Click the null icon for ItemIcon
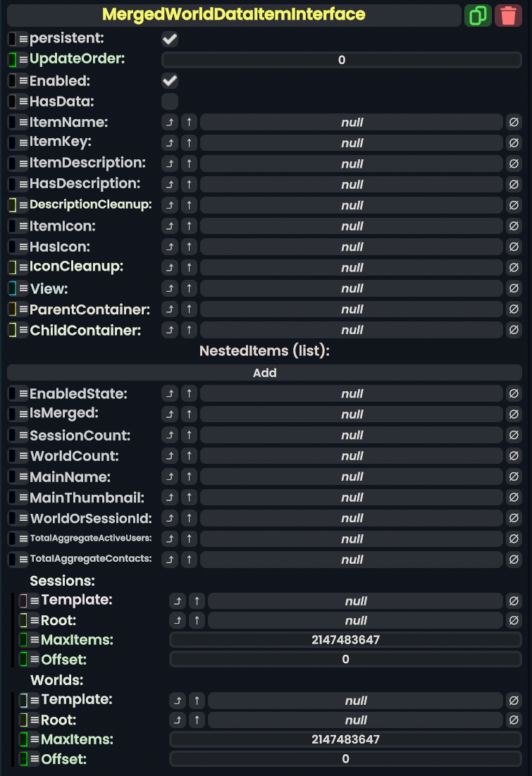The image size is (532, 776). pyautogui.click(x=514, y=226)
